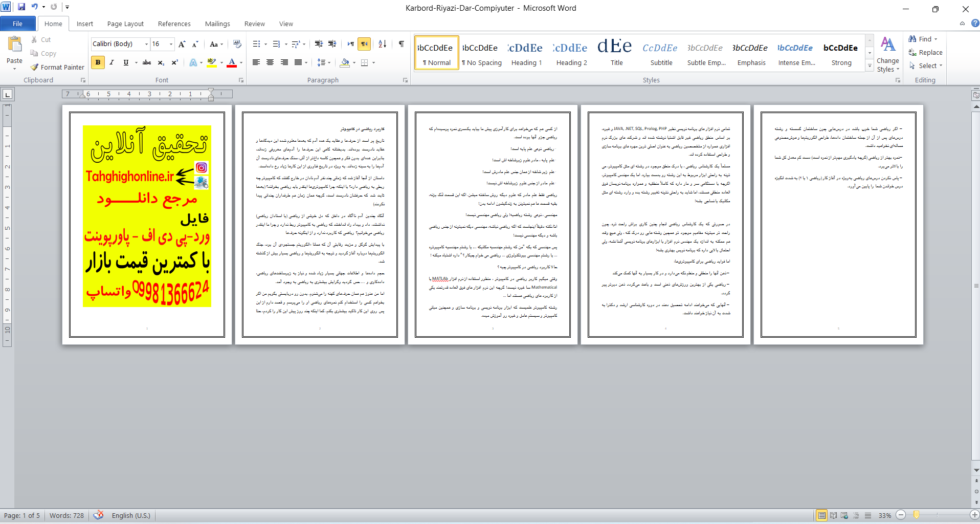Click the vertical scrollbar down arrow
The height and width of the screenshot is (524, 980).
(x=976, y=470)
